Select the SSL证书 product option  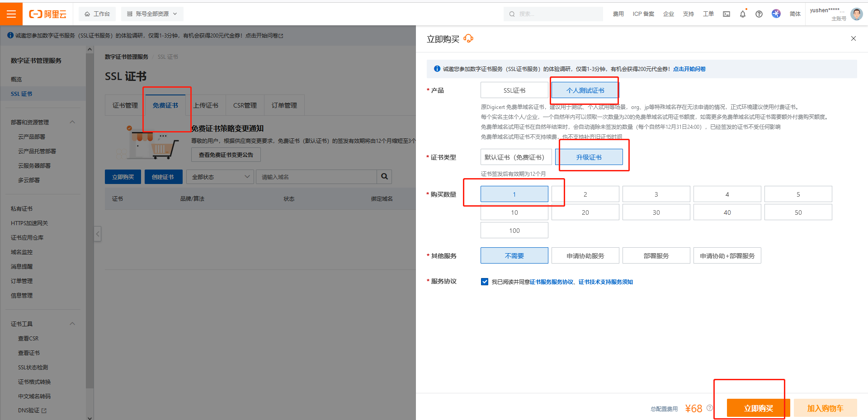[x=514, y=90]
